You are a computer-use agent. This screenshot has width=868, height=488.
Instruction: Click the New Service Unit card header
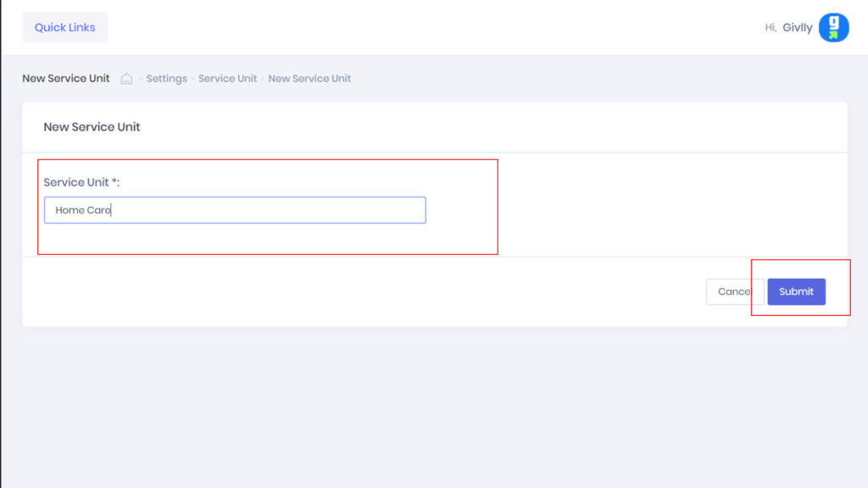tap(92, 127)
